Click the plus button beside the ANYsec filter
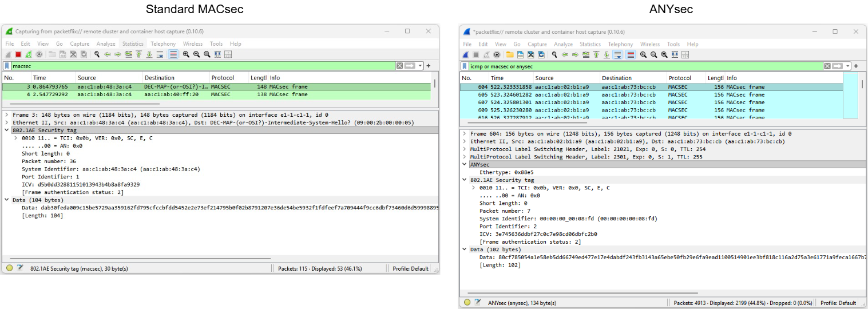This screenshot has height=309, width=868. coord(856,66)
